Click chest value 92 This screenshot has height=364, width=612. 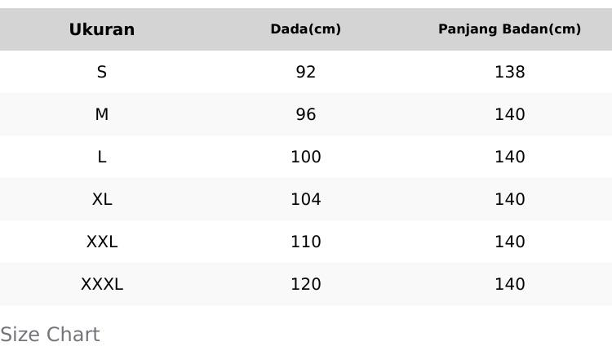coord(306,72)
